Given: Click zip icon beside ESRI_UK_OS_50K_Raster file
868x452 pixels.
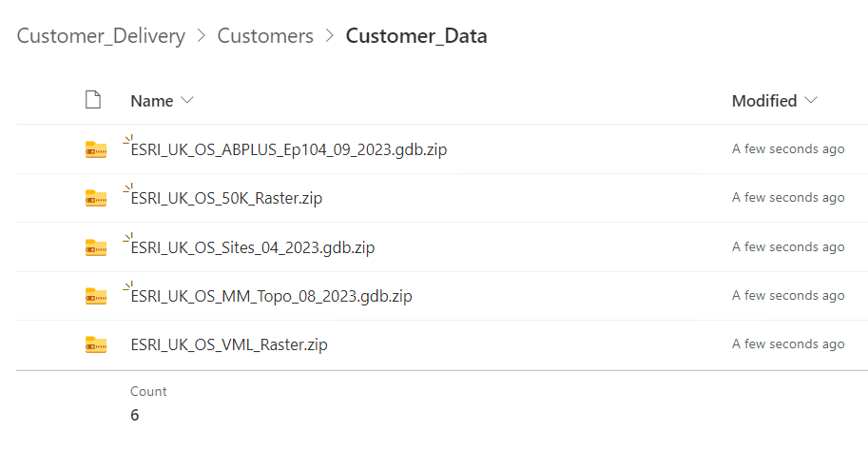Looking at the screenshot, I should click(95, 198).
